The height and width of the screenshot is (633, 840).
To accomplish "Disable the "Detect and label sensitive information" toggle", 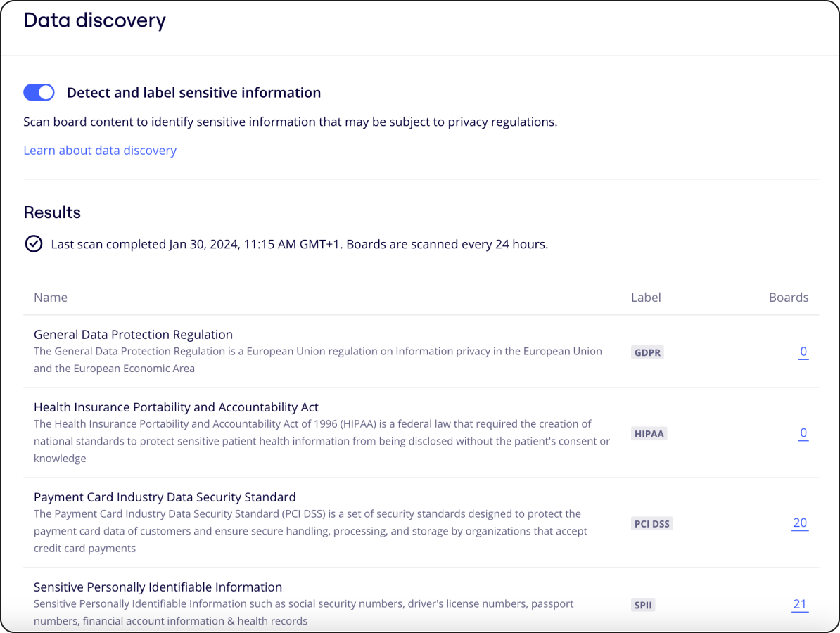I will pyautogui.click(x=39, y=92).
